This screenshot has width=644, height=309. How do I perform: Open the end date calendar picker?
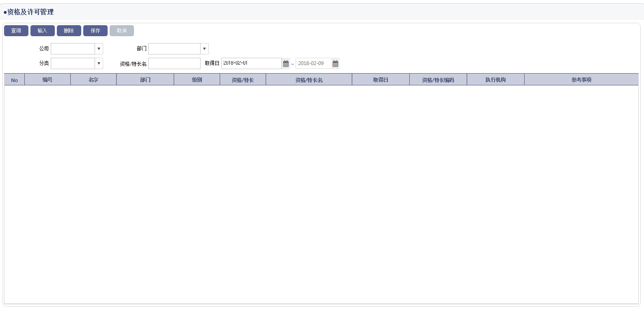335,63
